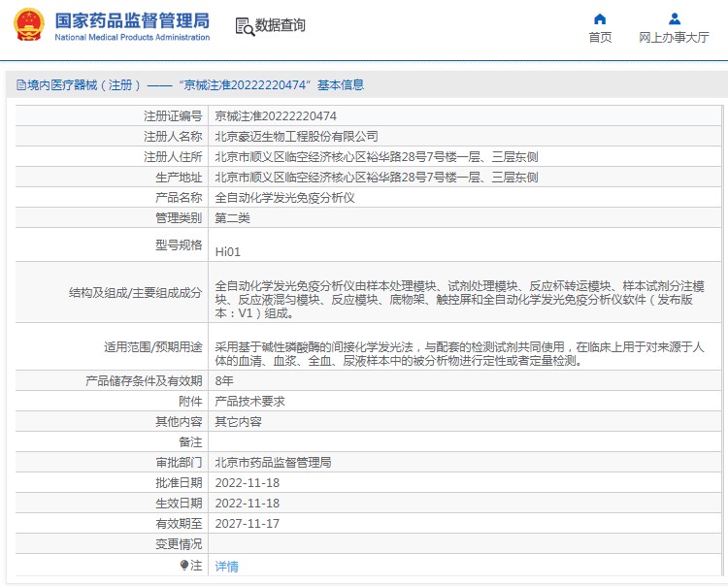Viewport: 728px width, 586px height.
Task: Click the 注册证编号 label
Action: click(x=173, y=116)
